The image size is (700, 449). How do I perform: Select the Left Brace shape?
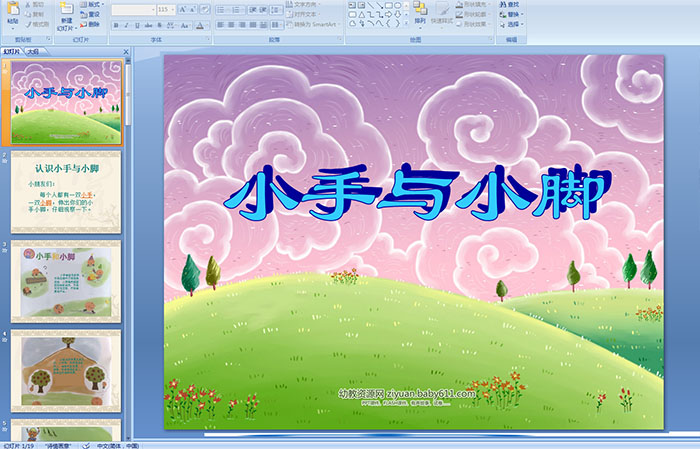pos(388,23)
